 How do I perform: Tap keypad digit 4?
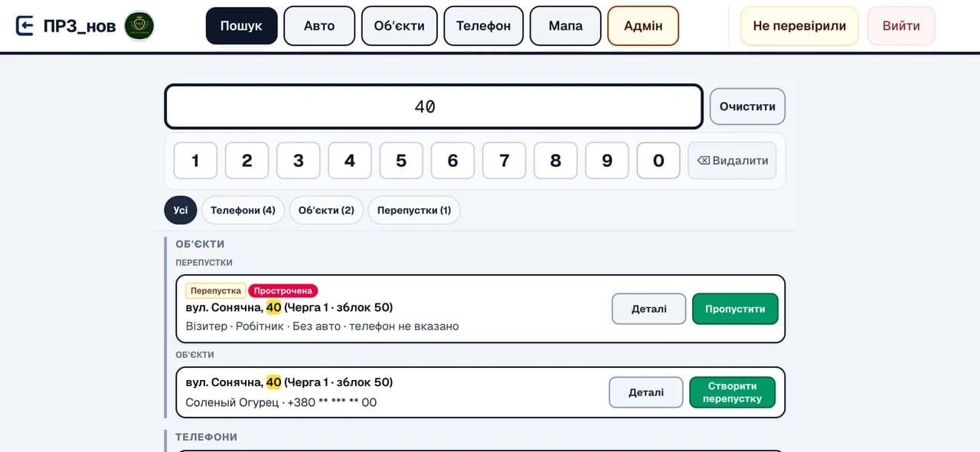click(x=350, y=161)
